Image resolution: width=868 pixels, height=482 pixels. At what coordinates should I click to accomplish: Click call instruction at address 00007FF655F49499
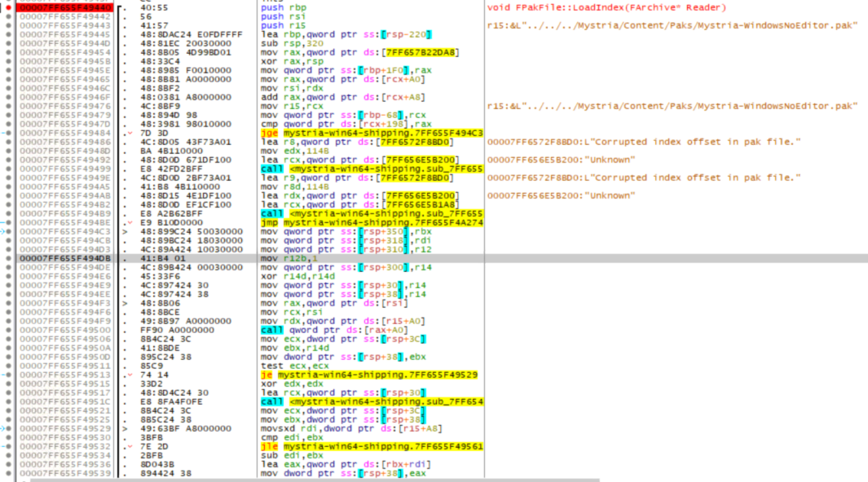[372, 169]
